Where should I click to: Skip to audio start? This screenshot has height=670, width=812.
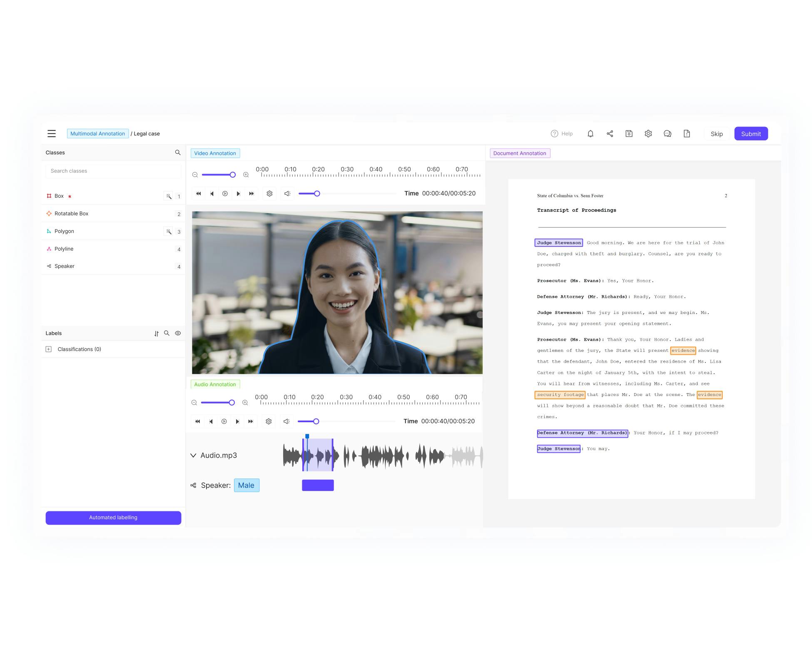click(x=198, y=421)
